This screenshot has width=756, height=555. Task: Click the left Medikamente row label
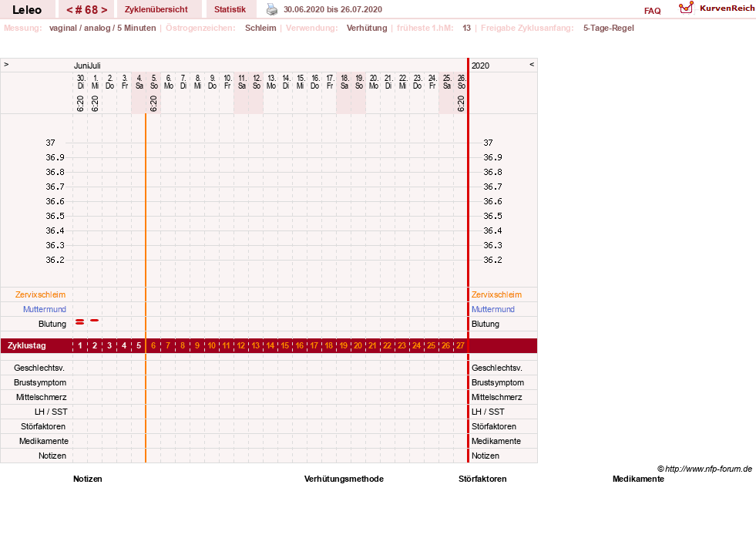coord(44,441)
